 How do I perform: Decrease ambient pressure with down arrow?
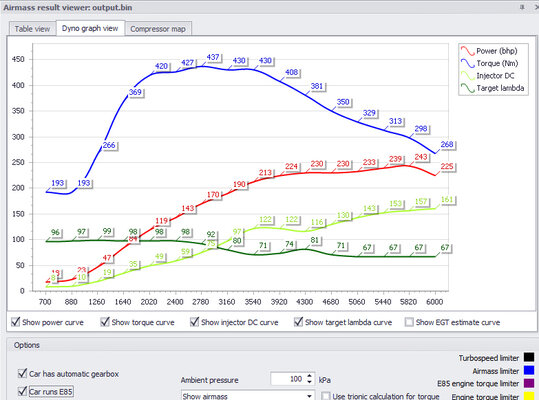309,381
